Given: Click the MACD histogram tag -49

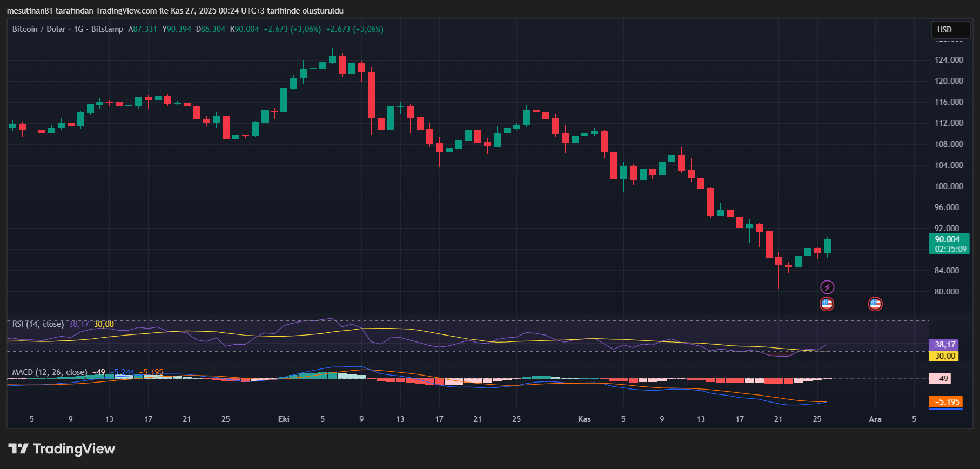Looking at the screenshot, I should (941, 379).
